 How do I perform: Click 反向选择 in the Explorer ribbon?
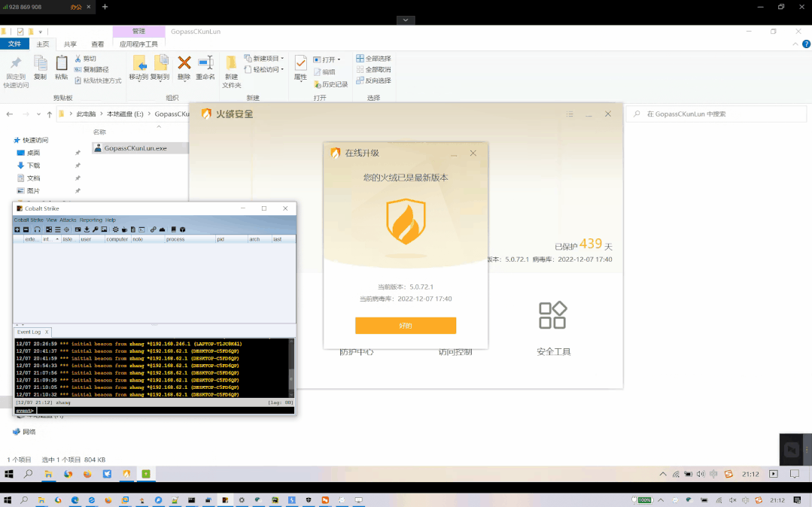point(373,80)
